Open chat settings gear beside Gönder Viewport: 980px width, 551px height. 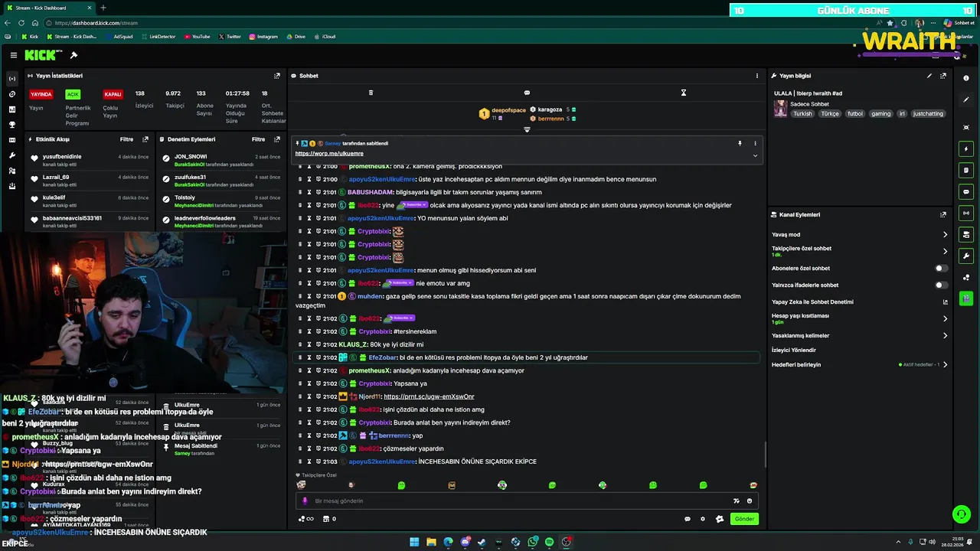[x=703, y=519]
